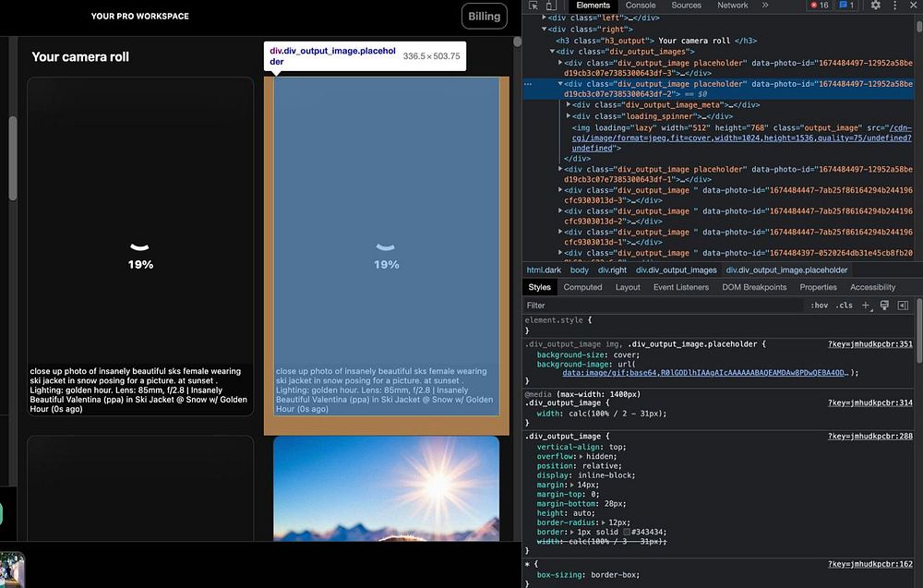Open the data:image/gif base64 URL link
The width and height of the screenshot is (923, 588).
(705, 373)
